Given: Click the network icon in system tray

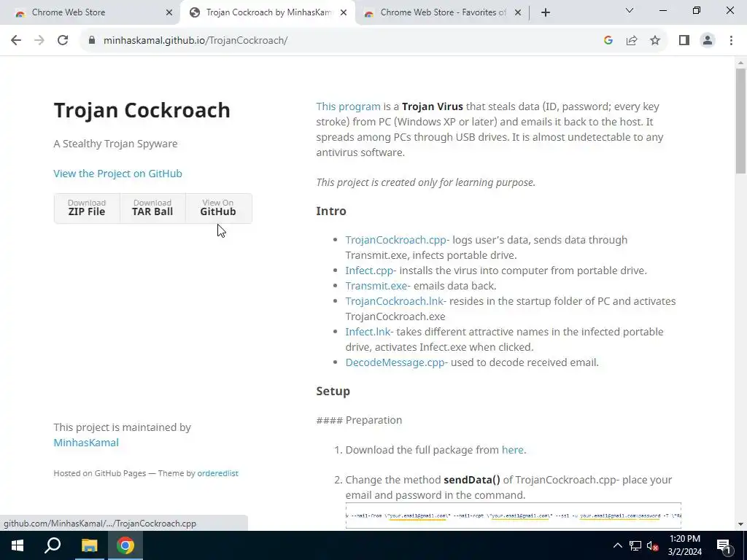Looking at the screenshot, I should coord(635,545).
